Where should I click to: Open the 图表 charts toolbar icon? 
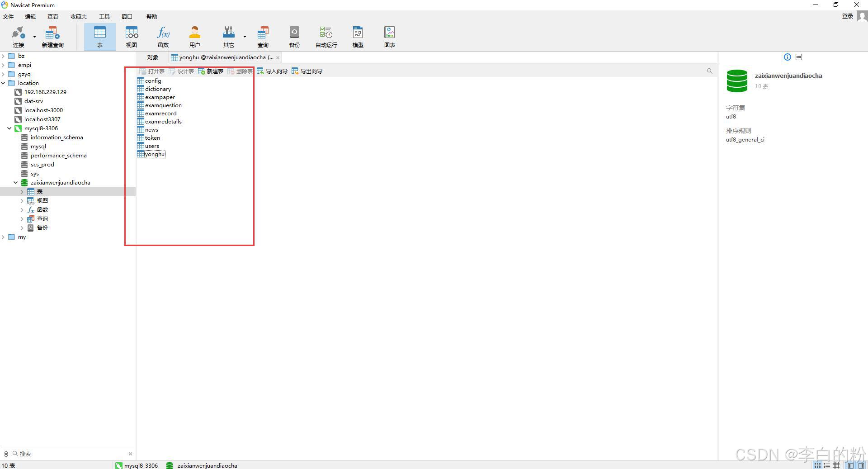[x=390, y=37]
